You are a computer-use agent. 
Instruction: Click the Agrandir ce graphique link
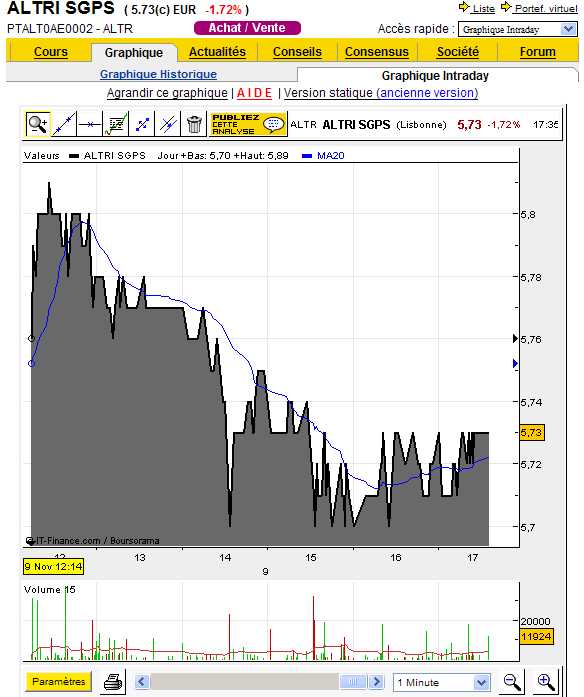click(x=167, y=93)
